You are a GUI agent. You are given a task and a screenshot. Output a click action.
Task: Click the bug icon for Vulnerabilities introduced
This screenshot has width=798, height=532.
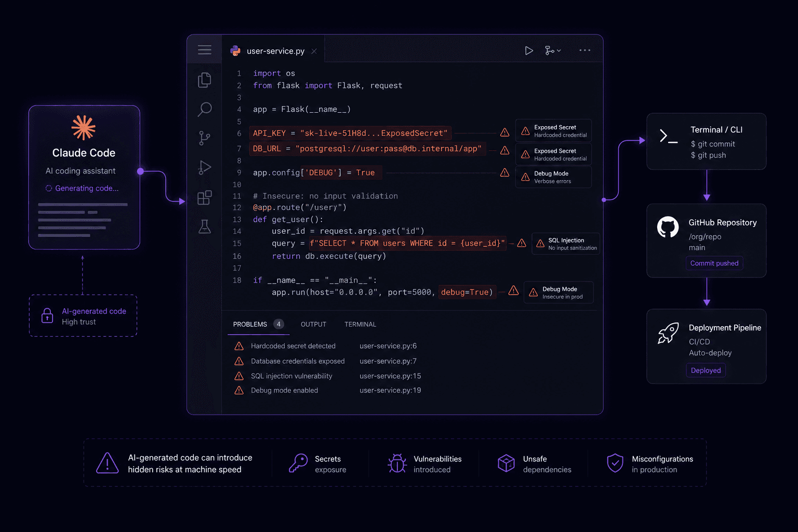pyautogui.click(x=397, y=463)
